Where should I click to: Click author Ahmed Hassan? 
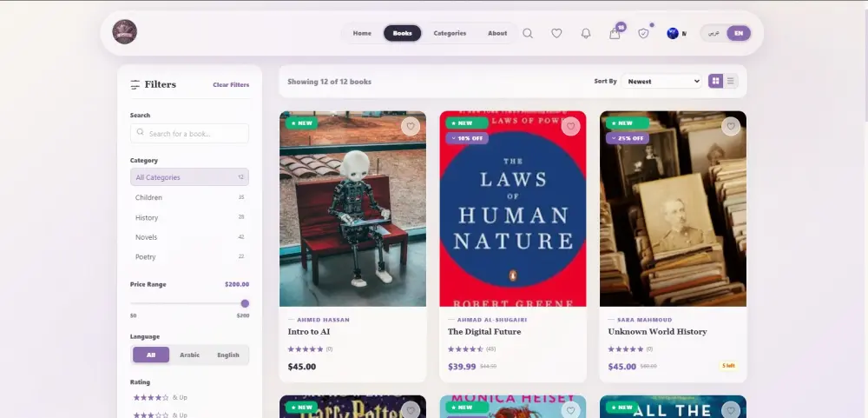pyautogui.click(x=323, y=320)
